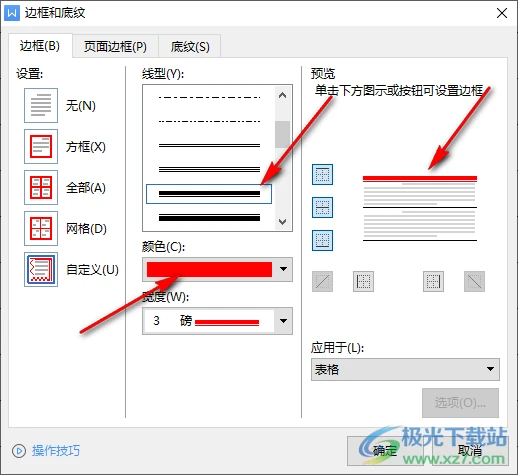
Task: Select the 无(N) no-border setting icon
Action: pos(41,105)
